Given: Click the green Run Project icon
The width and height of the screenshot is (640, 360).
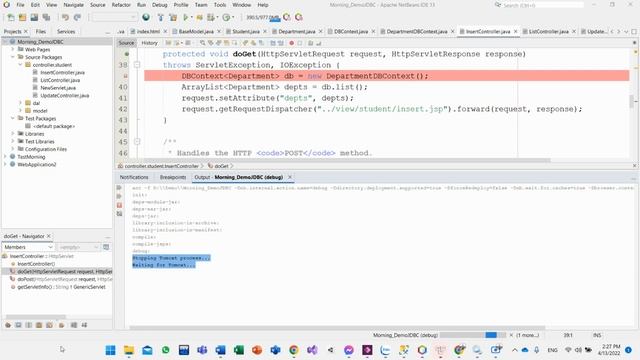Looking at the screenshot, I should pyautogui.click(x=186, y=18).
